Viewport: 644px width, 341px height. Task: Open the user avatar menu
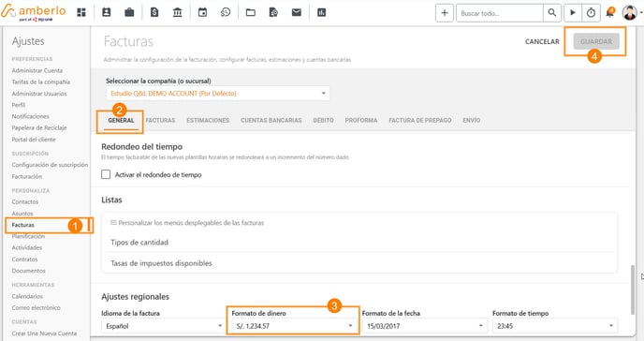tap(630, 13)
